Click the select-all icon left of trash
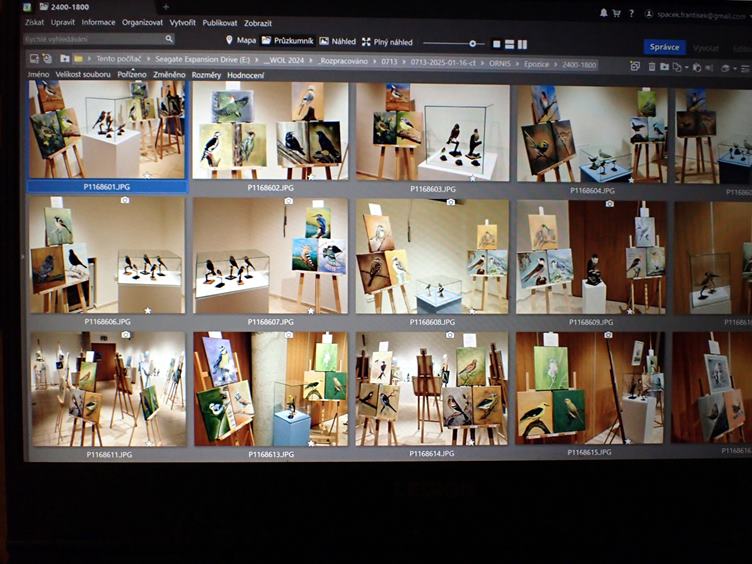Screen dimensions: 752x564 (x=635, y=66)
